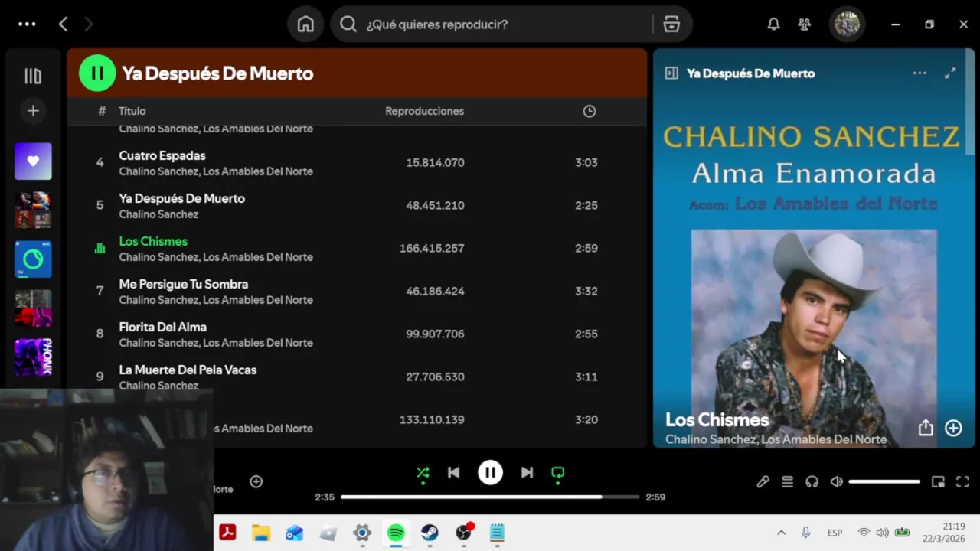Go forward with the right arrow
The width and height of the screenshot is (980, 551).
tap(89, 24)
